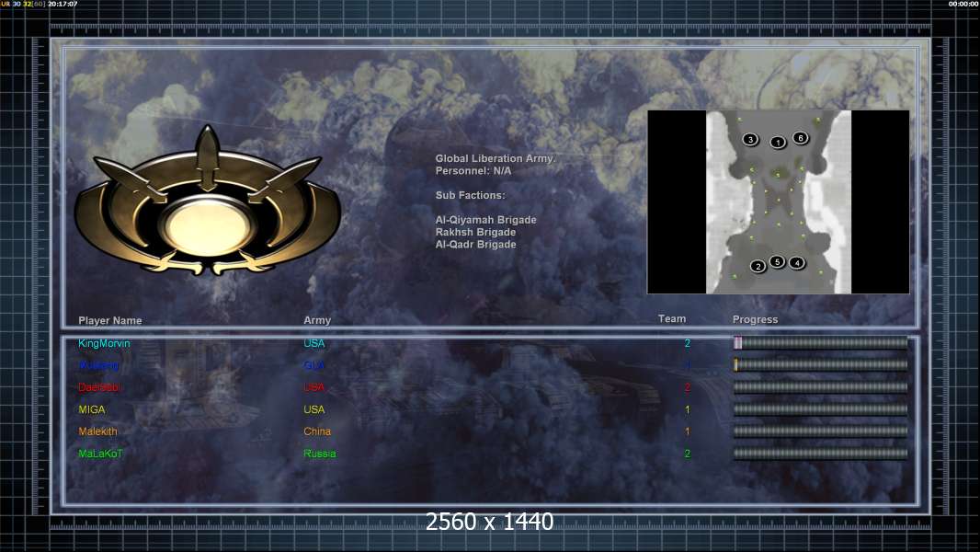The image size is (980, 552).
Task: Click the Personnel: N/A line
Action: (x=473, y=171)
